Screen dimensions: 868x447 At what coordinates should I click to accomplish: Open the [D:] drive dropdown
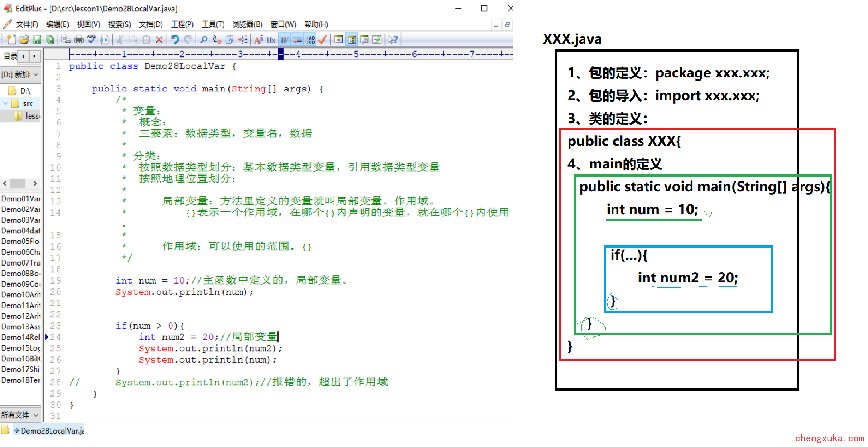[x=20, y=74]
